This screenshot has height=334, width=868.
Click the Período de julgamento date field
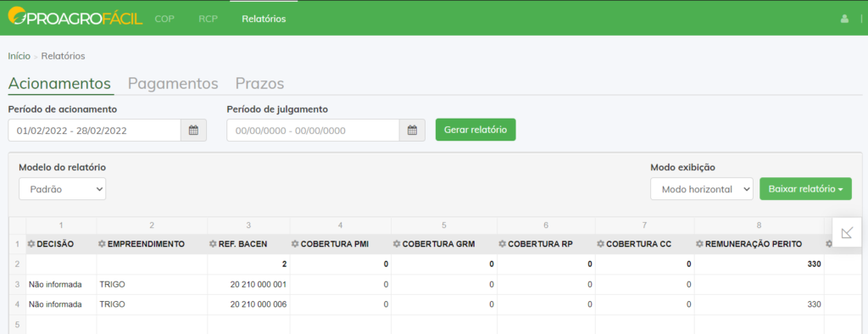coord(314,131)
